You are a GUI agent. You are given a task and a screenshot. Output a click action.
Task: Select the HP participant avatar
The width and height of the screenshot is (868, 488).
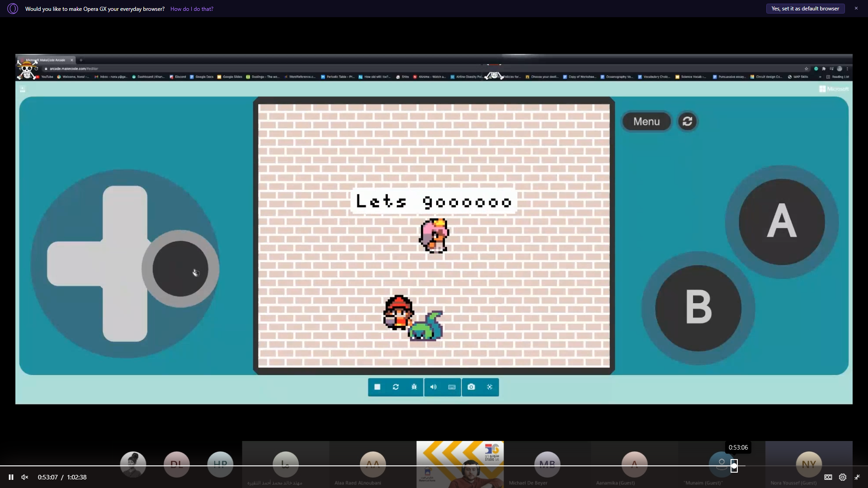220,464
